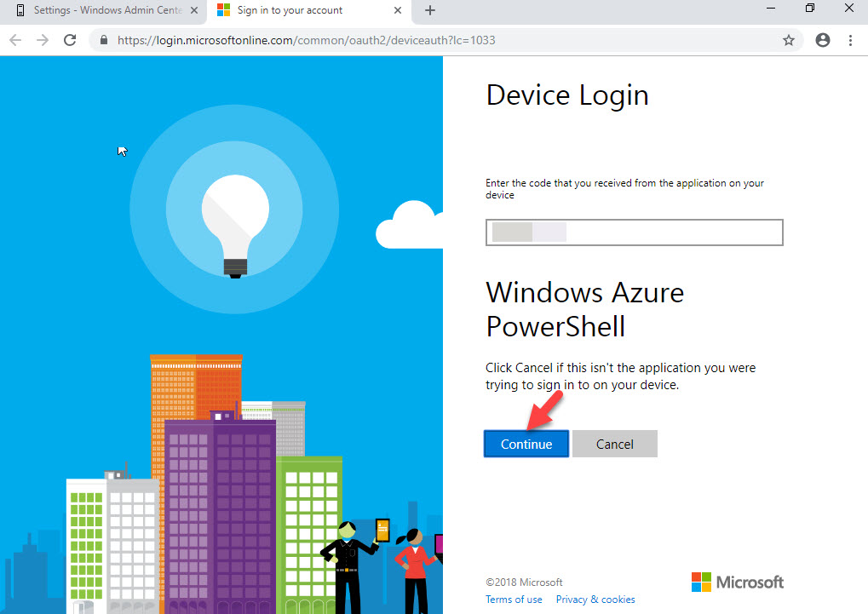The image size is (868, 614).
Task: Focus the device code input field
Action: click(x=635, y=232)
